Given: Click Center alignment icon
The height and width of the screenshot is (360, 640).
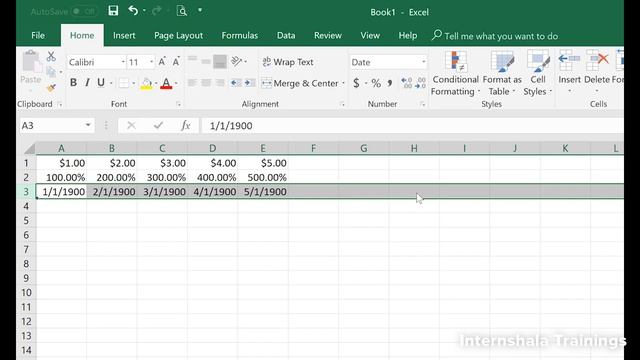Looking at the screenshot, I should click(206, 83).
